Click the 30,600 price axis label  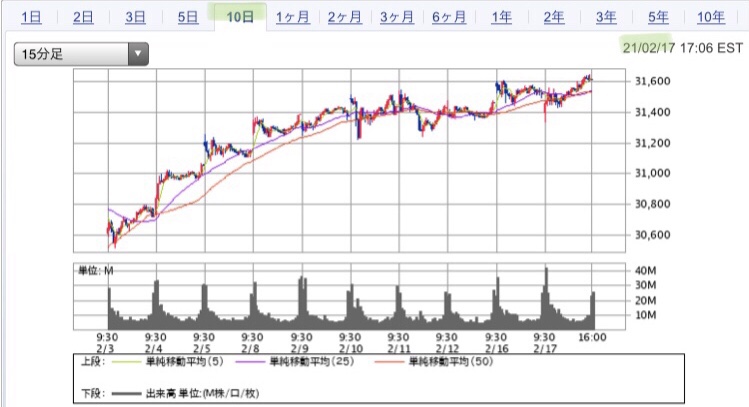(x=653, y=235)
